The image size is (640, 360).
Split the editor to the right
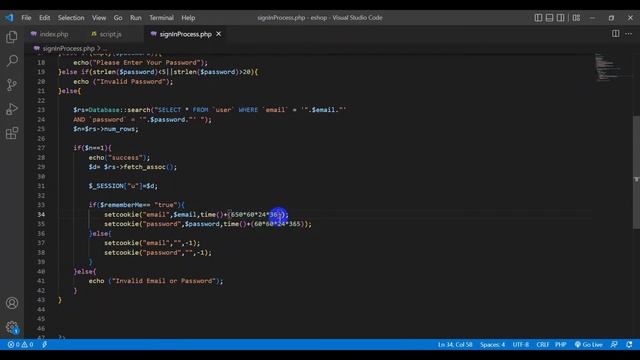pyautogui.click(x=616, y=33)
